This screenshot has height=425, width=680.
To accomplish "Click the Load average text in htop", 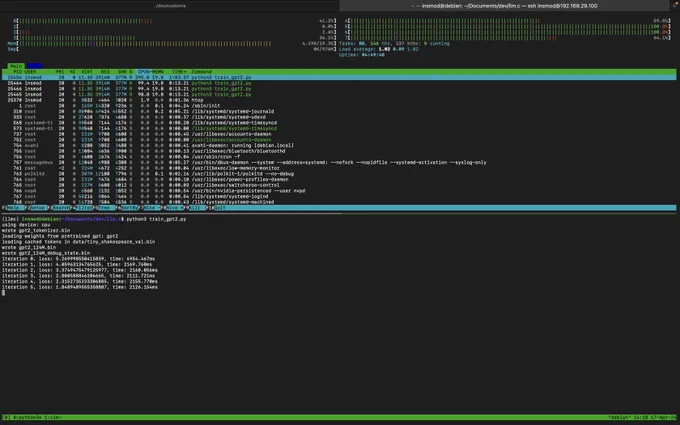I will pos(377,49).
